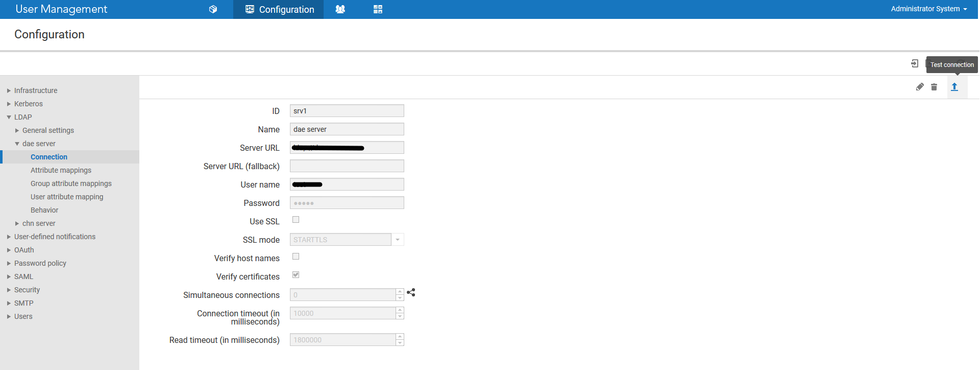
Task: Open User attribute mapping in sidebar
Action: click(67, 197)
